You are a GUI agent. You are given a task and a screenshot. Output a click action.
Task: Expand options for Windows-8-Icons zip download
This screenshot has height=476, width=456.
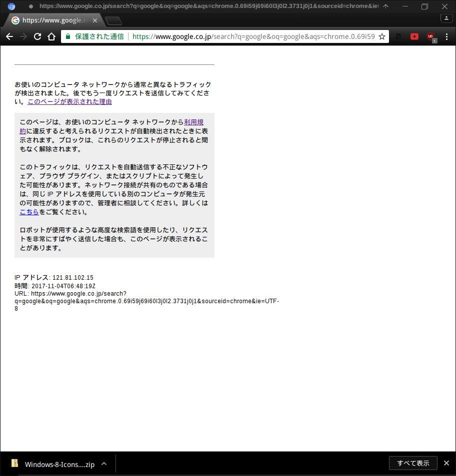(x=104, y=464)
